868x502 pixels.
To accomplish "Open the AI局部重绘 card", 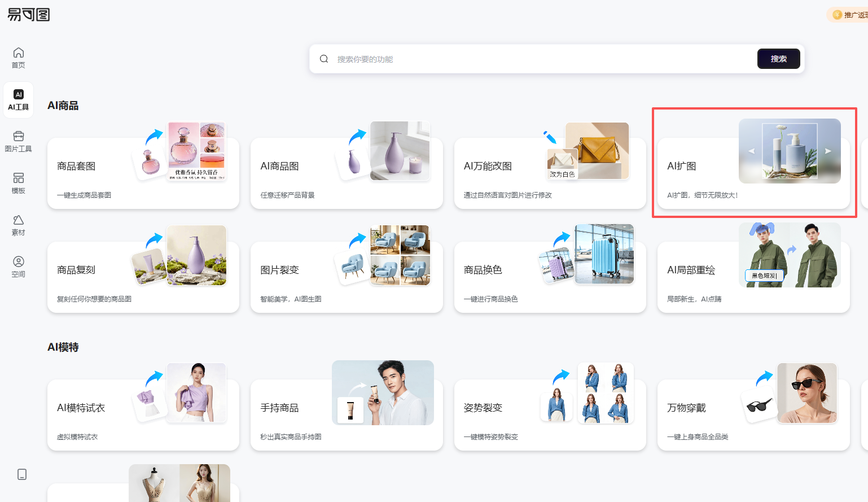I will (753, 277).
